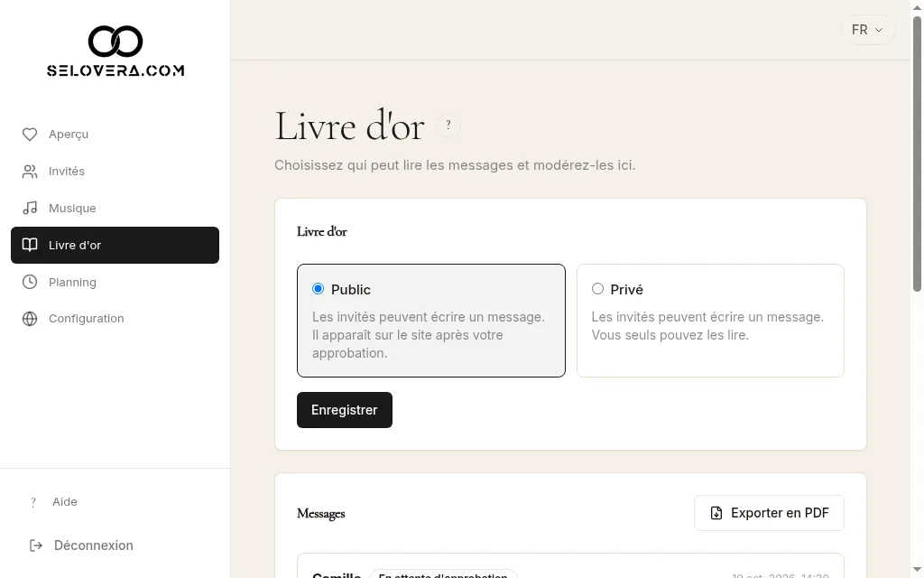Click the vertical scrollbar thumb
Image resolution: width=924 pixels, height=578 pixels.
(918, 154)
